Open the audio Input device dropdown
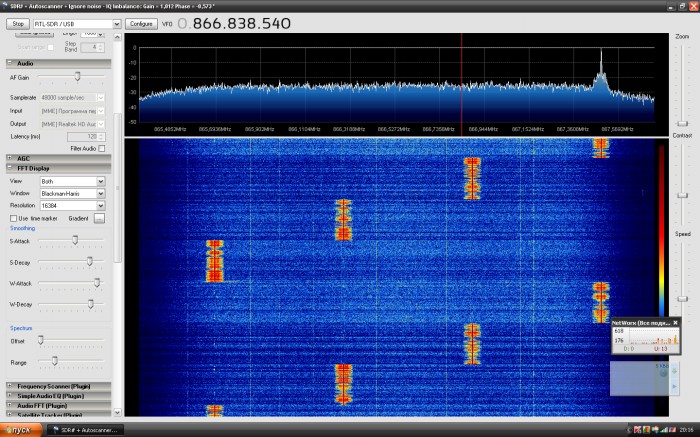The image size is (700, 437). 101,111
